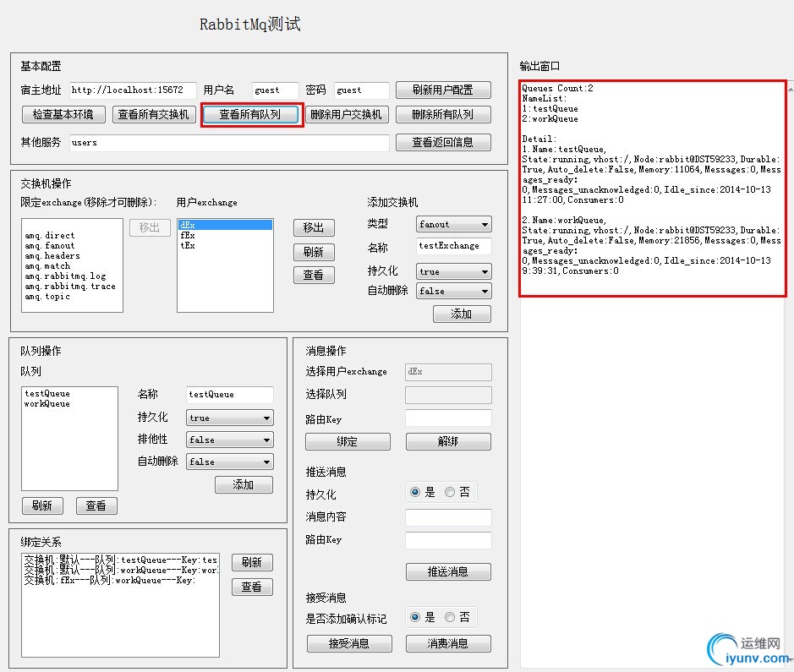Image resolution: width=794 pixels, height=672 pixels.
Task: Click the 查看所有队列 button
Action: click(250, 114)
